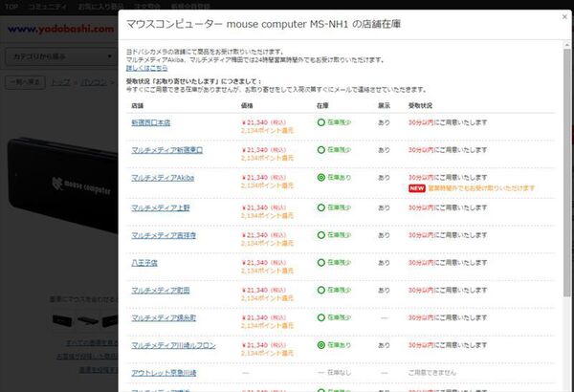Click the 展示 column header
This screenshot has width=574, height=392.
tap(384, 106)
